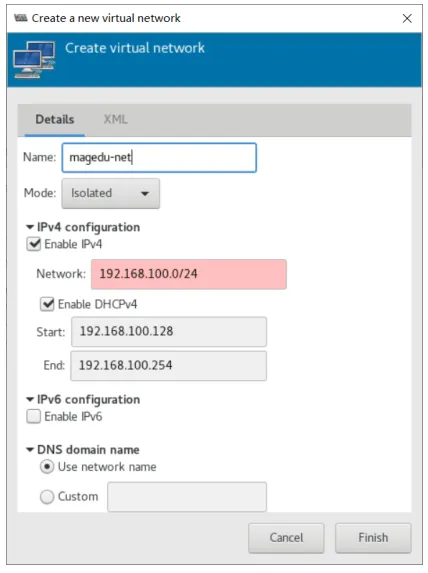
Task: Click the Name field containing magedu-net
Action: tap(159, 158)
